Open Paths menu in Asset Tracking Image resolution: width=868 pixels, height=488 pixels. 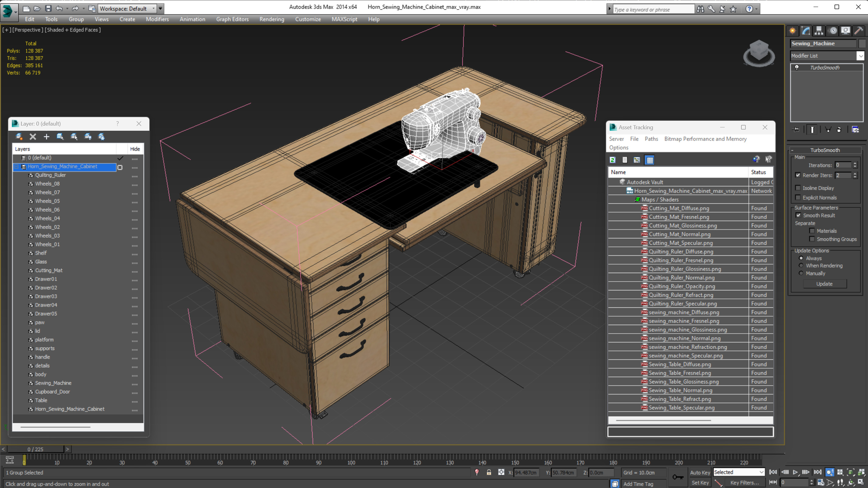click(x=651, y=139)
